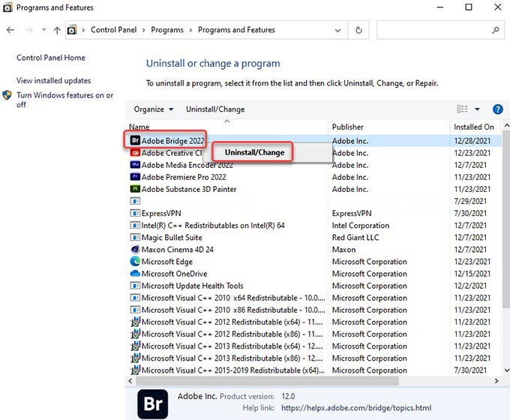The height and width of the screenshot is (420, 510).
Task: Select the Adobe Substance 3D Painter entry
Action: pos(189,189)
